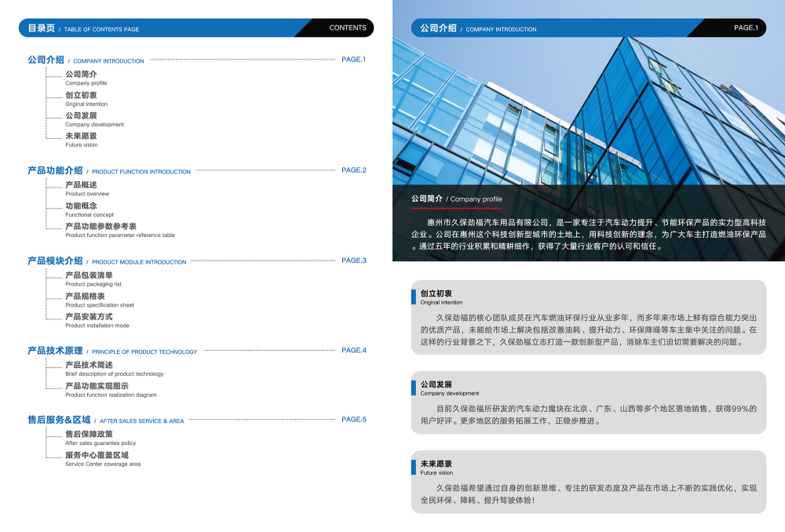Click the black PAGE.1 tab on the right page

click(x=745, y=28)
